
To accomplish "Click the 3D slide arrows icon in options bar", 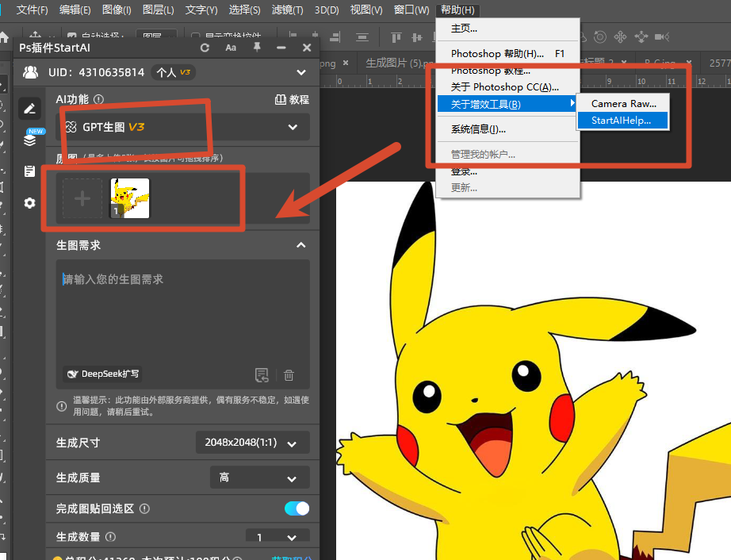I will (x=641, y=36).
